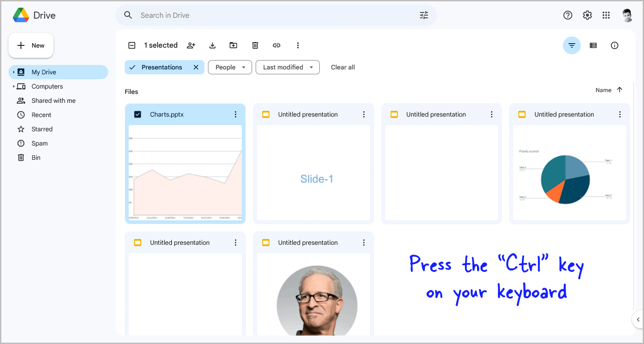Open the Last modified filter dropdown

click(287, 67)
